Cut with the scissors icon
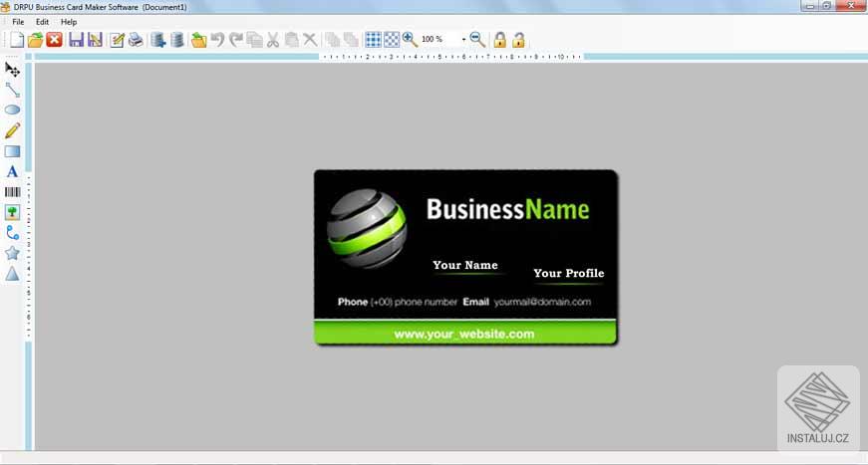868x465 pixels. [x=273, y=40]
